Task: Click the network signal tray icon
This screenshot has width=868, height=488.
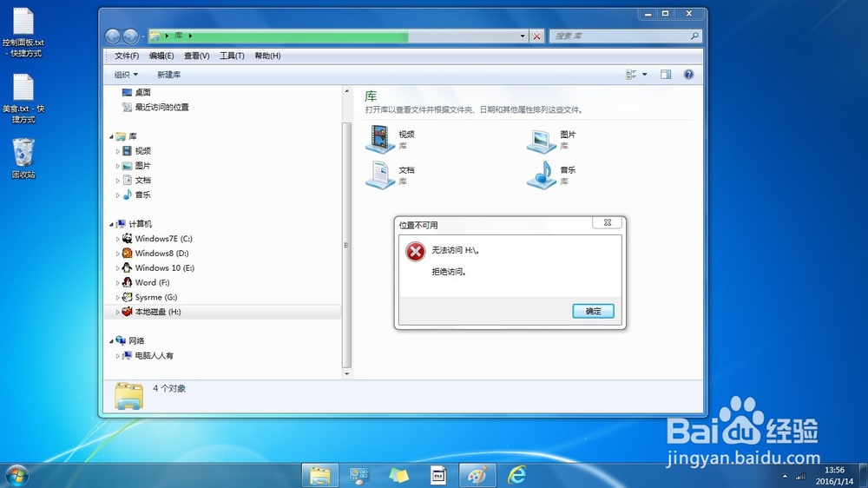Action: point(800,476)
